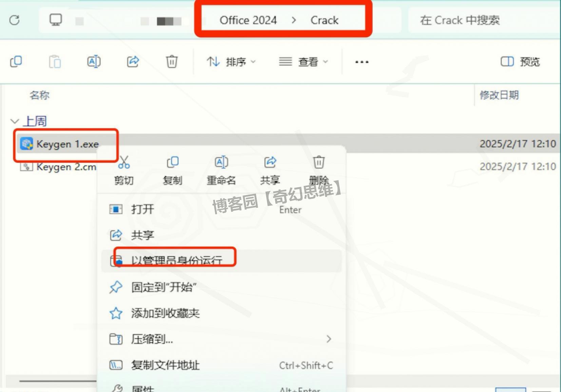
Task: Choose 以管理员身份运行 from context menu
Action: 221,261
